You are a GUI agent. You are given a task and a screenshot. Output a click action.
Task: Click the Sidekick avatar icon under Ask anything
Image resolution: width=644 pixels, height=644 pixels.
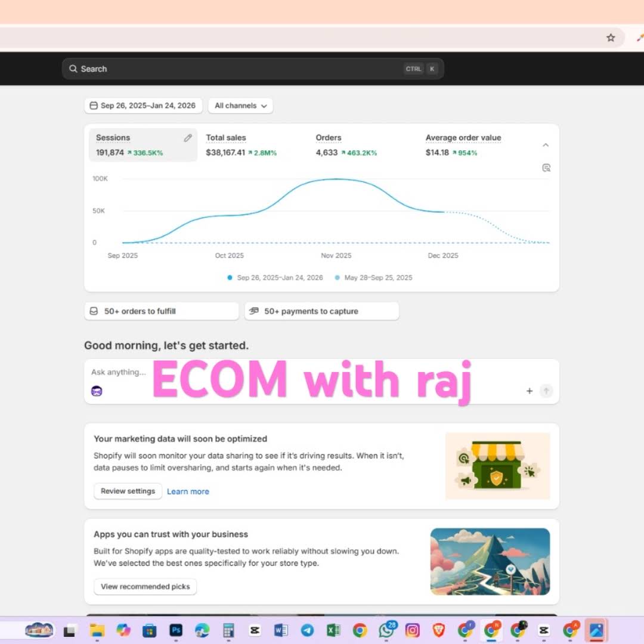click(x=97, y=391)
